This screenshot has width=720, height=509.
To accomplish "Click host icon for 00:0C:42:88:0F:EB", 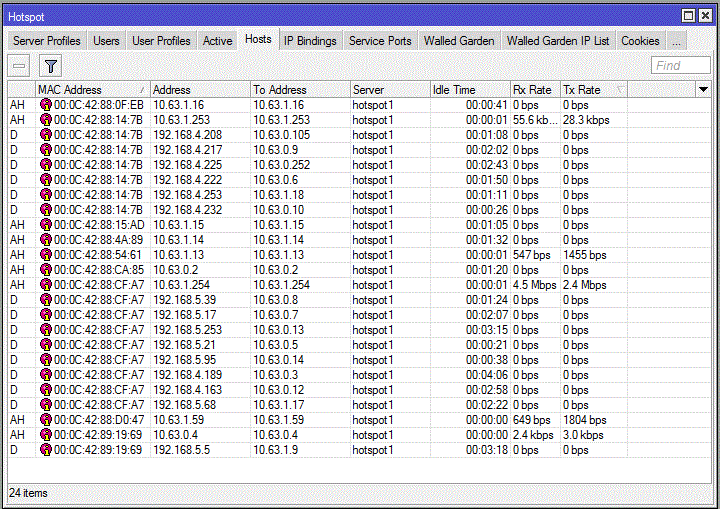I will (x=45, y=105).
